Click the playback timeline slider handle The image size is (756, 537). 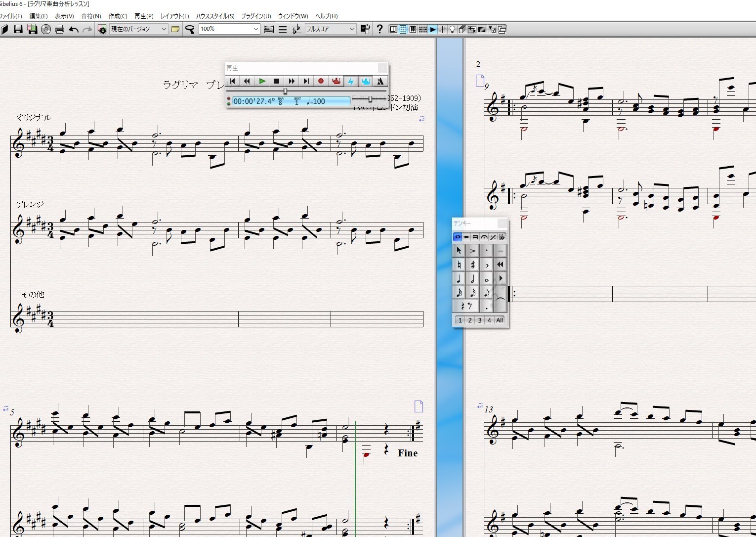[285, 91]
